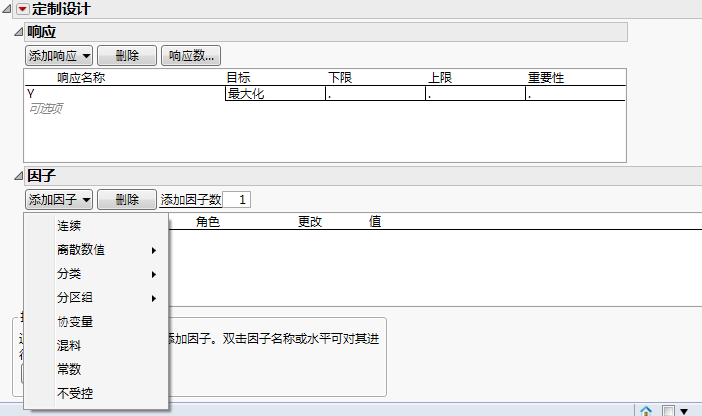Image resolution: width=702 pixels, height=416 pixels.
Task: Click the 角色 column header in factors table
Action: (x=208, y=222)
